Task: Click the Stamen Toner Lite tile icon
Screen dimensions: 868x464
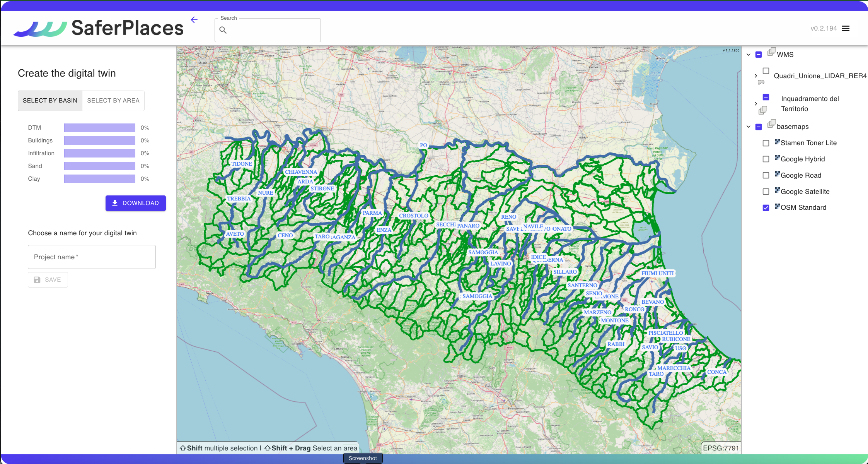Action: (x=777, y=142)
